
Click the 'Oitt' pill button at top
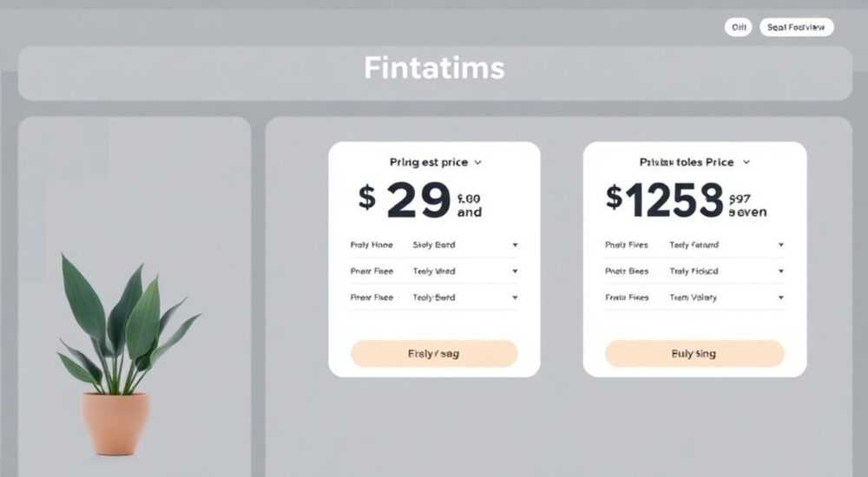(x=739, y=27)
